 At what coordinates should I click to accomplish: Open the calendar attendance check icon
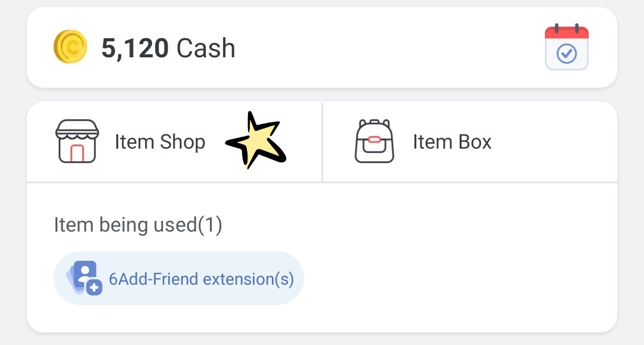[x=566, y=47]
